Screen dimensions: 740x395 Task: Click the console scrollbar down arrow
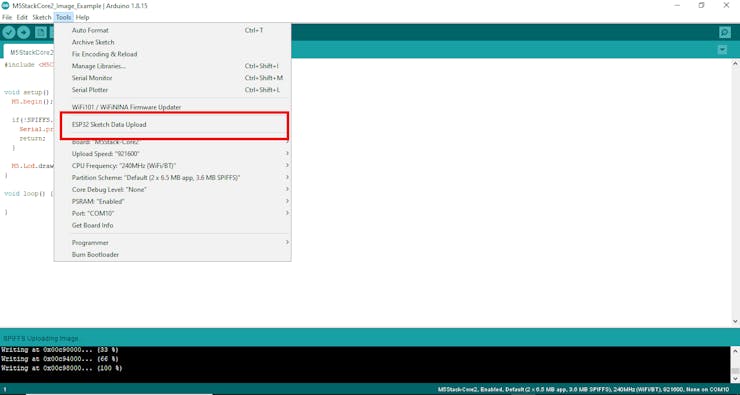click(x=735, y=378)
